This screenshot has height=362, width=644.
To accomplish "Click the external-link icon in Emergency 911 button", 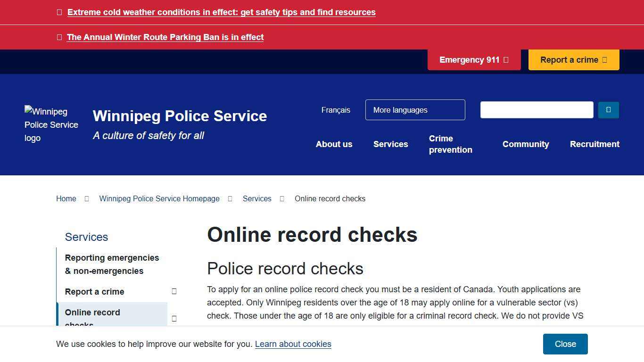I will [x=506, y=60].
